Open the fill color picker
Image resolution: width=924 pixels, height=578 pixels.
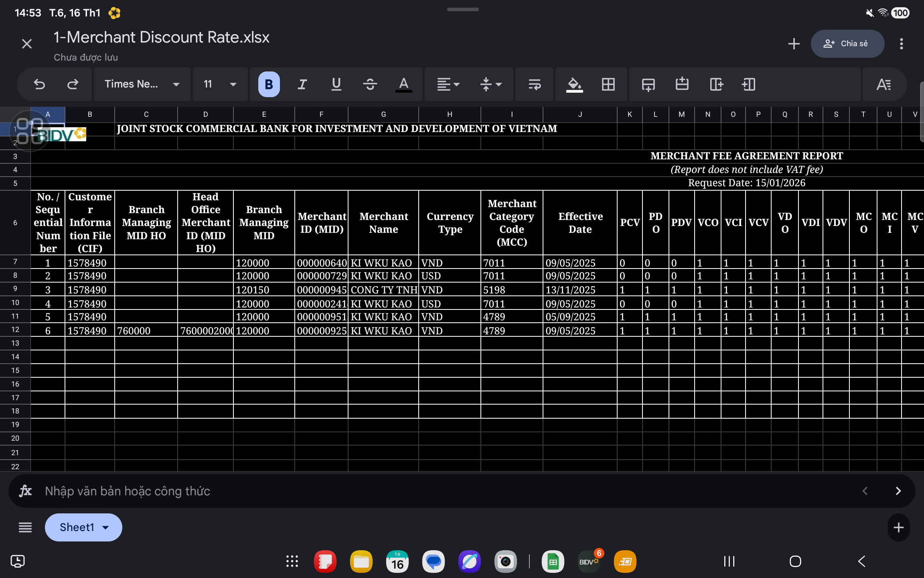point(574,84)
